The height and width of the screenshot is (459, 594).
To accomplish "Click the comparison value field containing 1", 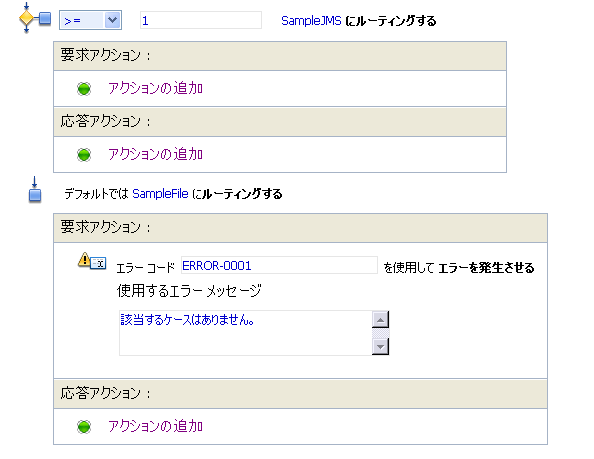I will tap(201, 20).
